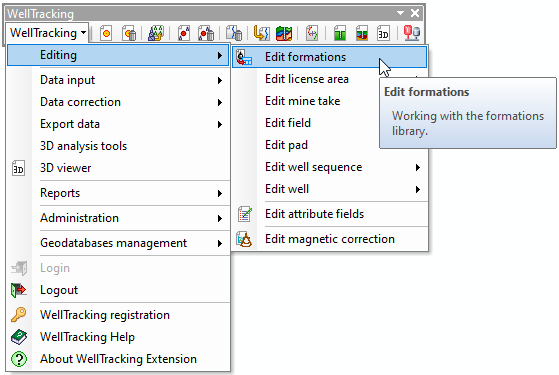Expand the Geodatabases management submenu arrow
The width and height of the screenshot is (559, 375).
coord(220,243)
